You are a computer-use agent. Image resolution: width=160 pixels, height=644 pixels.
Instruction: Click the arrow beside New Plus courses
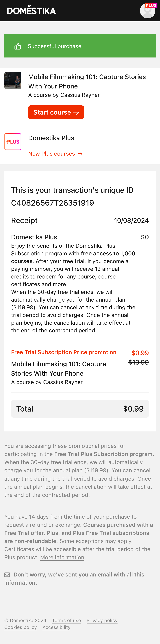[x=80, y=154]
